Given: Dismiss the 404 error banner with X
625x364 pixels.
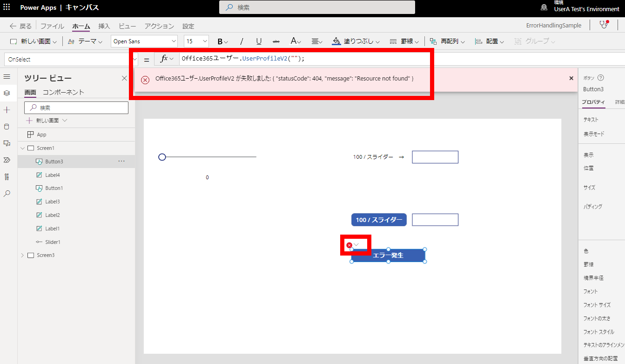Looking at the screenshot, I should [571, 78].
